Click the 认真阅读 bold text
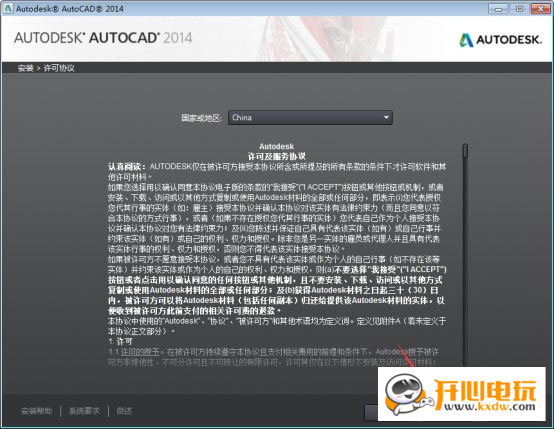This screenshot has height=429, width=554. [x=126, y=166]
